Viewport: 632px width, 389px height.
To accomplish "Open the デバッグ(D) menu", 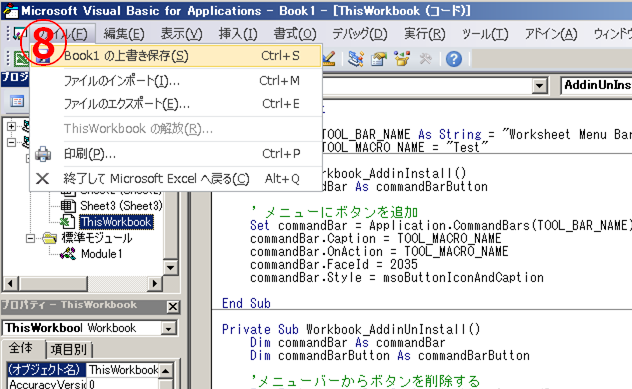I will coord(360,34).
